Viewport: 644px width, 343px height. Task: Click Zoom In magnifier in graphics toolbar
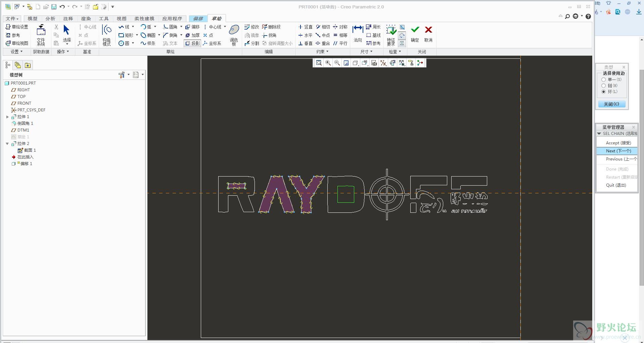[328, 63]
